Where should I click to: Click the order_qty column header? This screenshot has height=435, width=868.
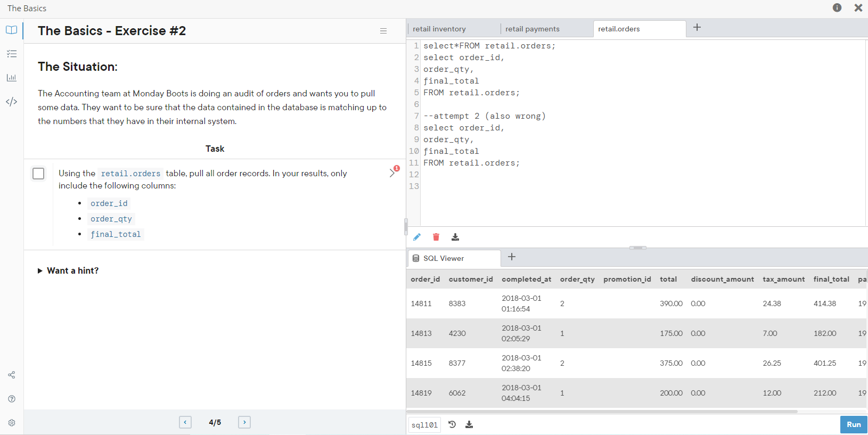[x=577, y=279]
